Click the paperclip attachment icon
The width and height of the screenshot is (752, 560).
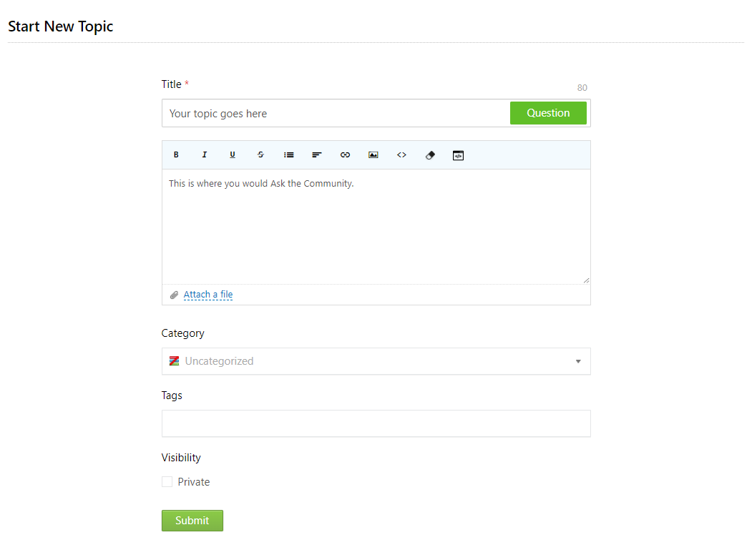[x=174, y=295]
